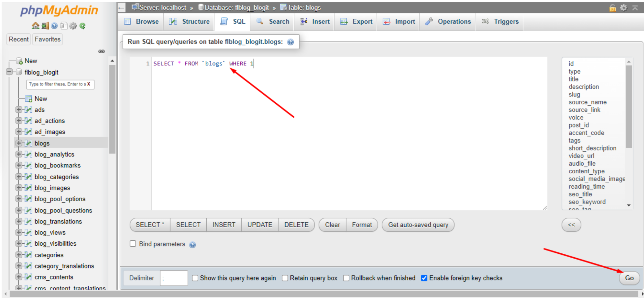Collapse the flblog_blogit database tree

pyautogui.click(x=9, y=72)
